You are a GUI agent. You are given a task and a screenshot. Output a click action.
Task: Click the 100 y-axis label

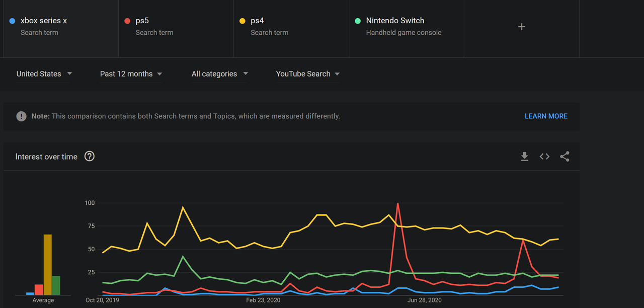point(90,203)
